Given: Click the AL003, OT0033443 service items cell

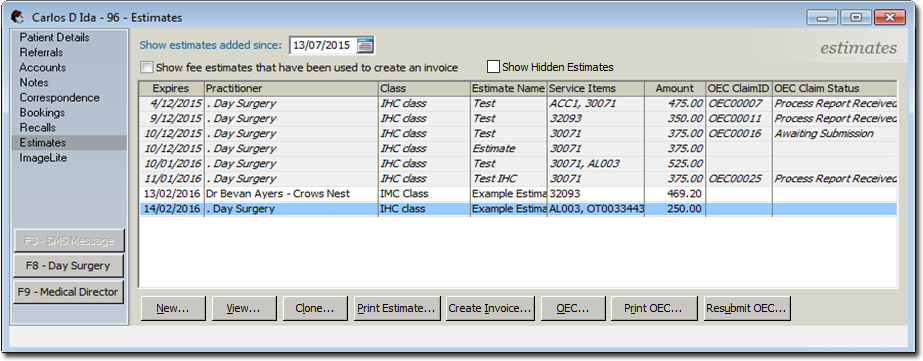Looking at the screenshot, I should pos(595,208).
